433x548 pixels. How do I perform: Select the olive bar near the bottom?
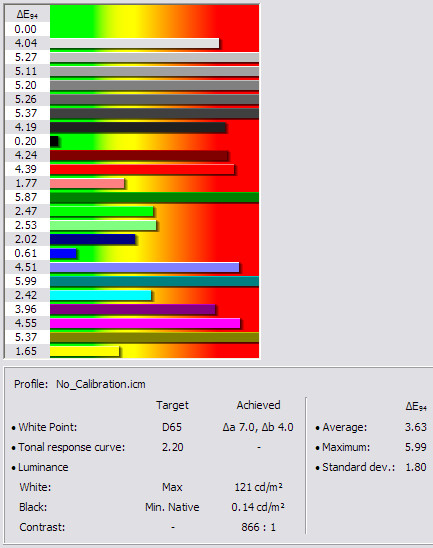click(154, 337)
